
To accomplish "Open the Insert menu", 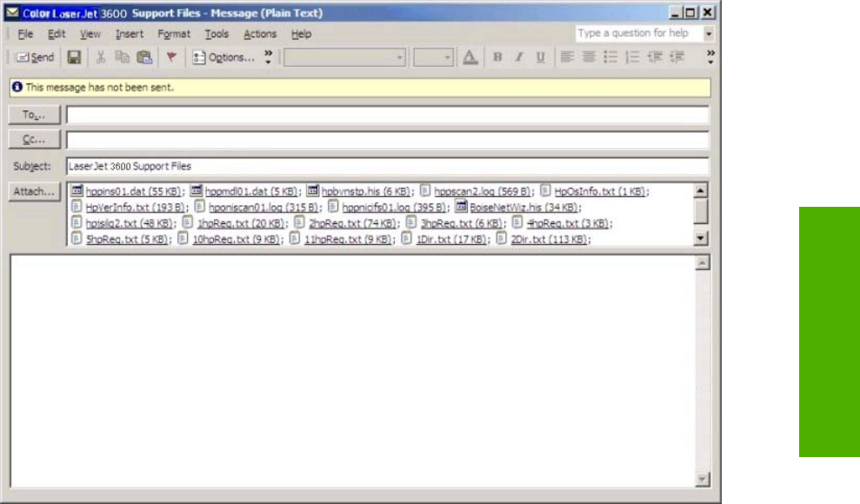I will tap(130, 34).
